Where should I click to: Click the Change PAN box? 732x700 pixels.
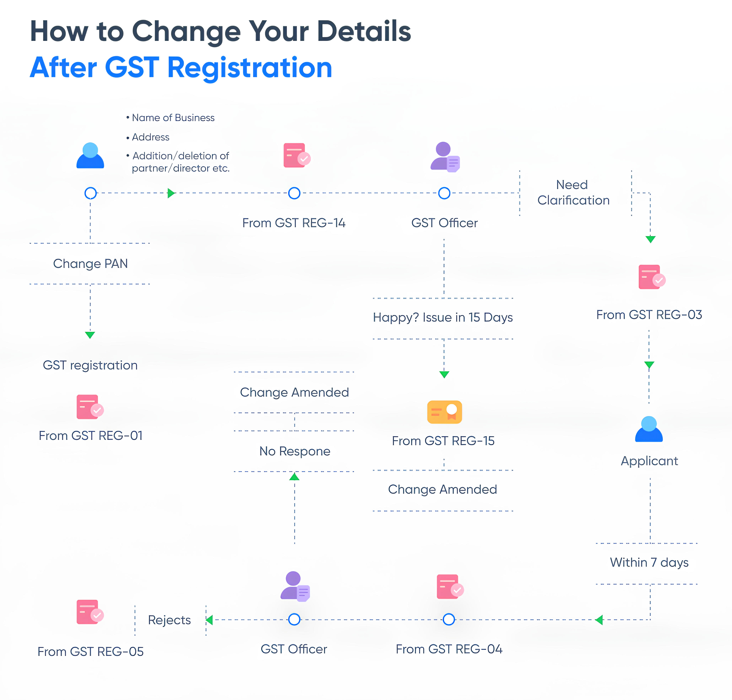tap(90, 264)
